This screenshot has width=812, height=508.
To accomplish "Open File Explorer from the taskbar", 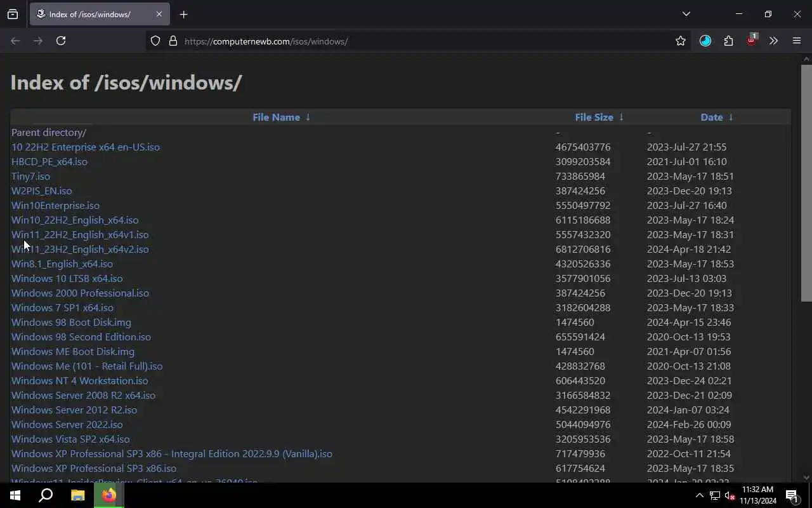I will [77, 495].
